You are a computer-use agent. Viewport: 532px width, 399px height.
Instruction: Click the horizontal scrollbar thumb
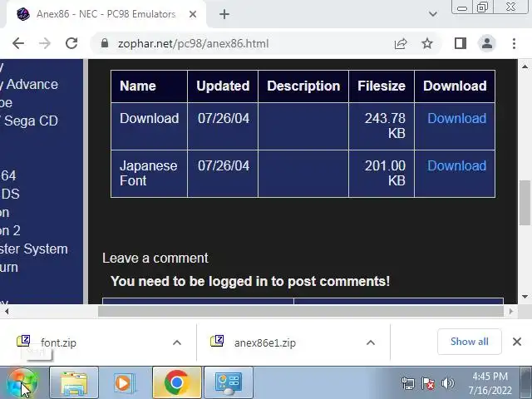coord(301,311)
